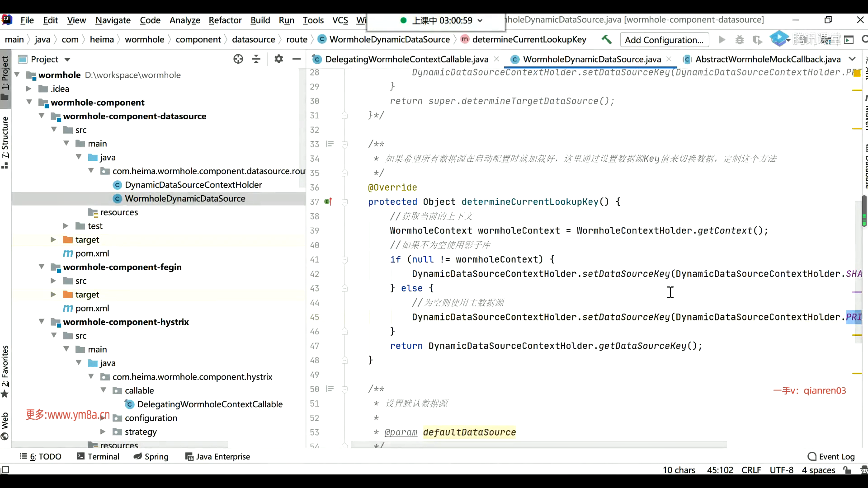Viewport: 868px width, 488px height.
Task: Toggle the read-only lock icon in status bar
Action: [847, 470]
